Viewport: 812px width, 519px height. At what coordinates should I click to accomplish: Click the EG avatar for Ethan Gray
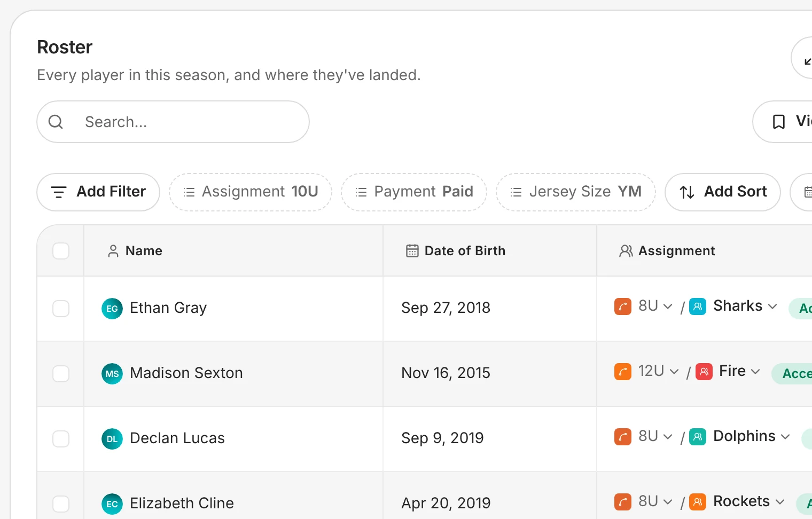112,309
